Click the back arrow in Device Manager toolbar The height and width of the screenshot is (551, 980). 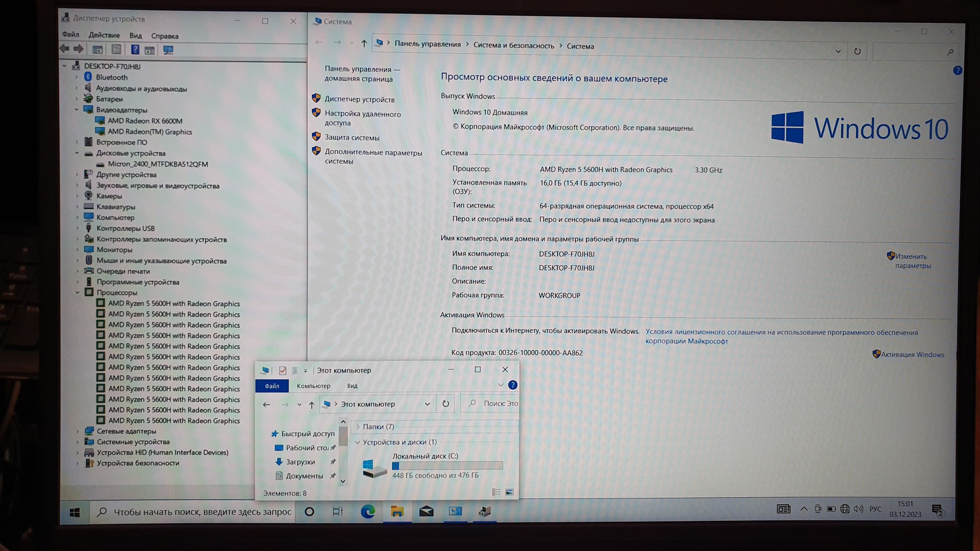(x=65, y=49)
